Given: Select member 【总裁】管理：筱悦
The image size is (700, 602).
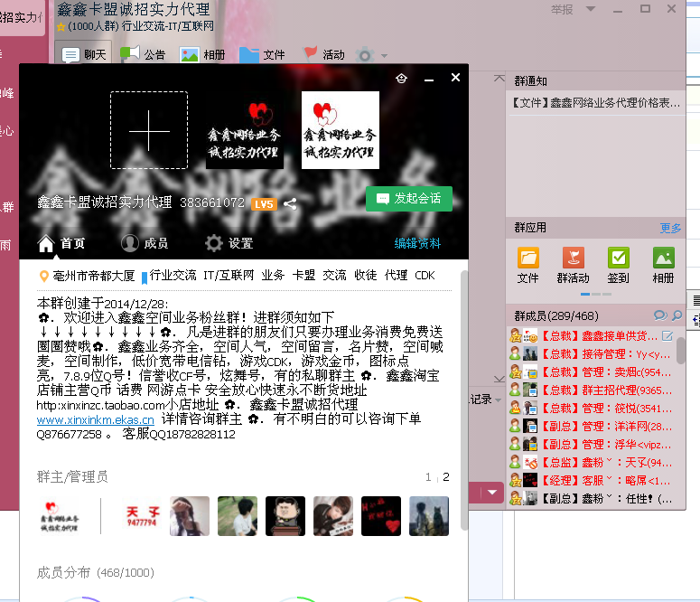Looking at the screenshot, I should pos(591,408).
